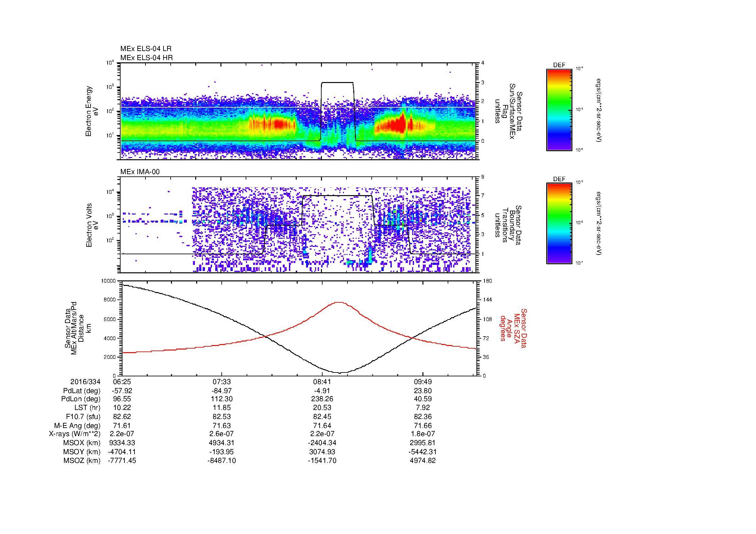Click the 'Electron Volts eV' axis label
756x534 pixels.
pyautogui.click(x=92, y=225)
